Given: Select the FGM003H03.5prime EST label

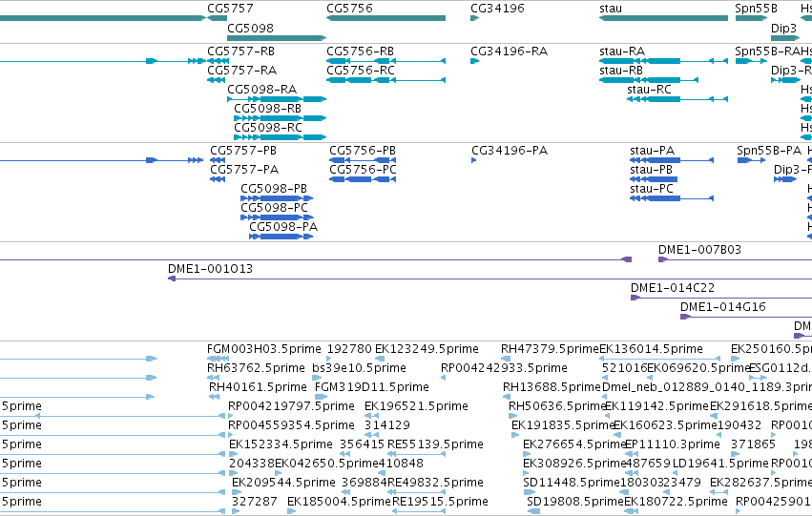Looking at the screenshot, I should click(264, 349).
